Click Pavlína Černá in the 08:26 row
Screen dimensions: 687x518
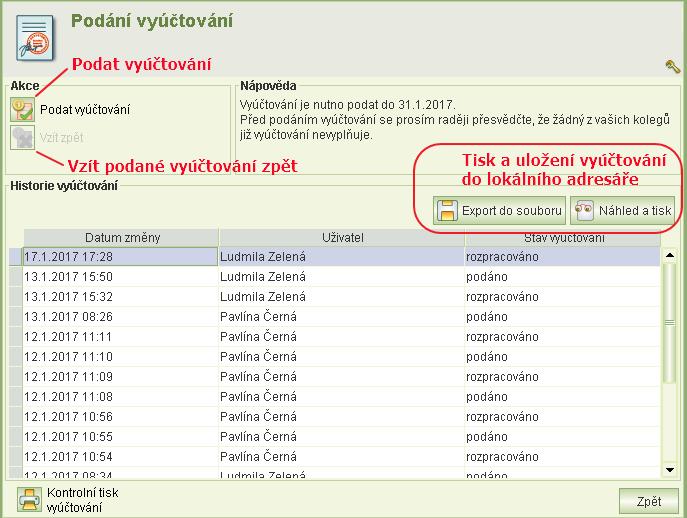click(259, 316)
